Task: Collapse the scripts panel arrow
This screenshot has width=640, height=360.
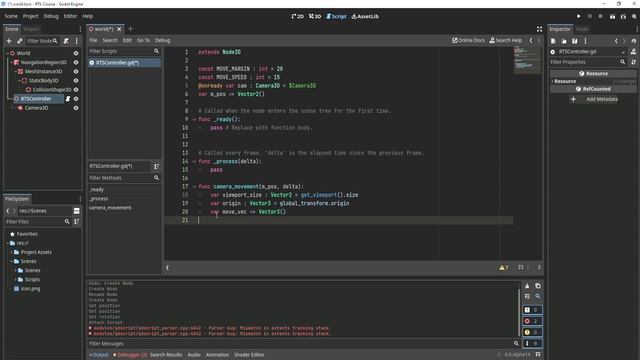Action: (x=167, y=268)
